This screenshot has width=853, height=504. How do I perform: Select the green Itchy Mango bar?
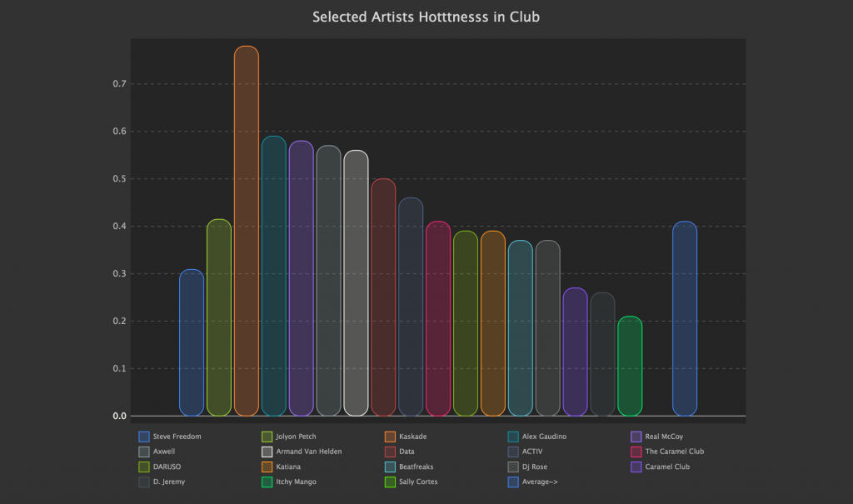[x=630, y=366]
